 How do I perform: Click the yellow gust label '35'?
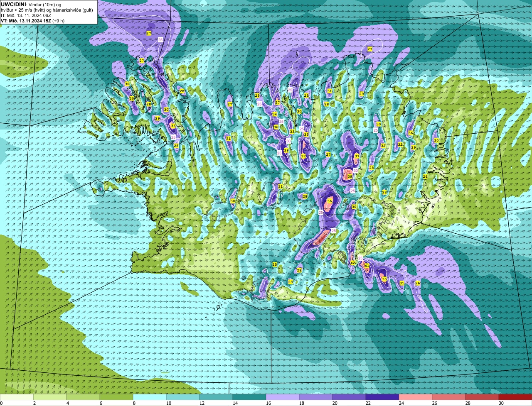(x=384, y=279)
